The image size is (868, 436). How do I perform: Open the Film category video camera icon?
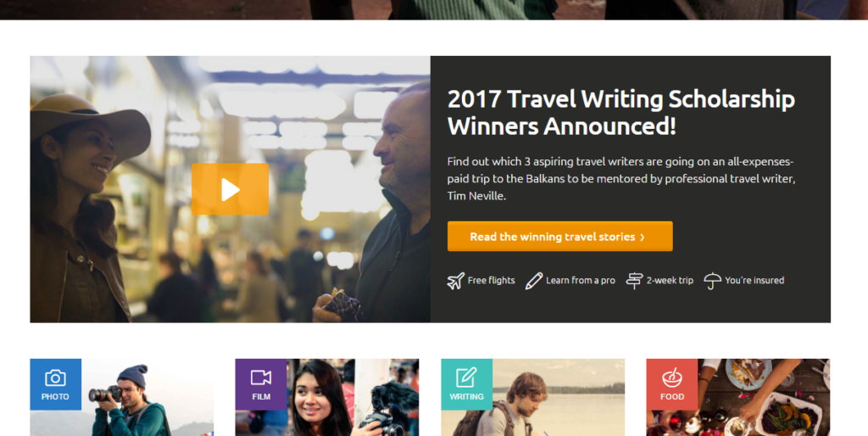pos(261,377)
